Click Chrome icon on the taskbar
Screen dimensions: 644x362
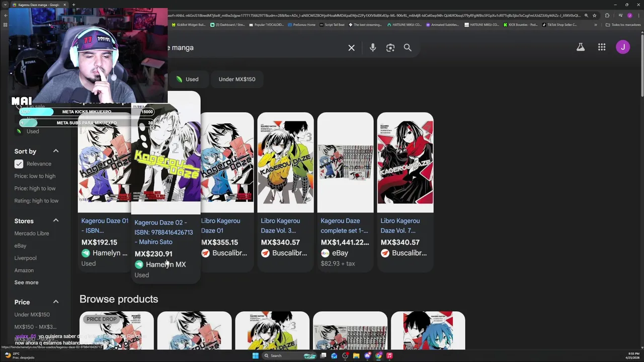click(378, 355)
